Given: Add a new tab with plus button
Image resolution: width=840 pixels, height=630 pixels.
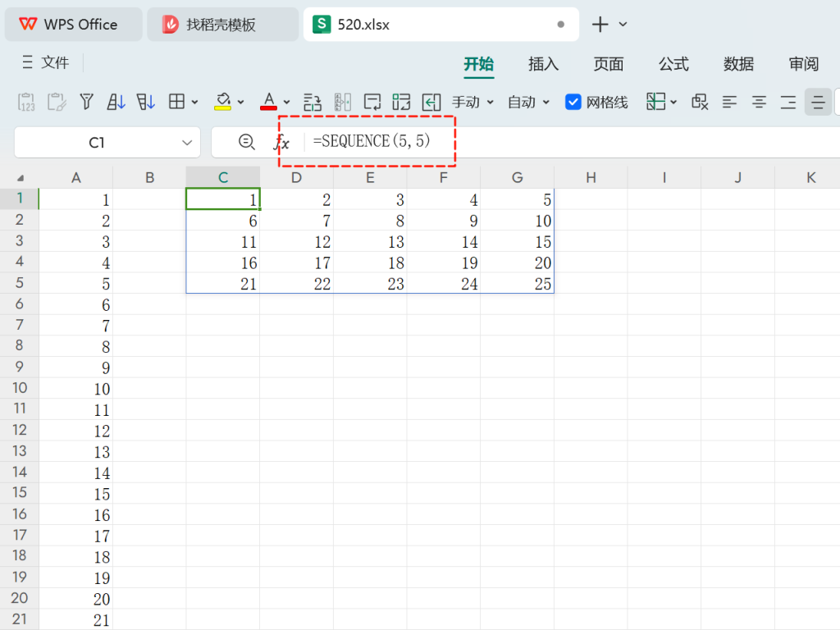Looking at the screenshot, I should 600,24.
